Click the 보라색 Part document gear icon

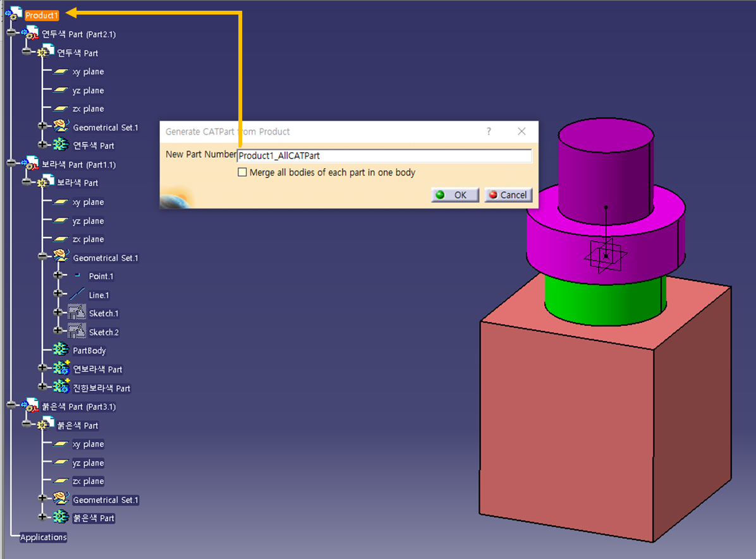(46, 181)
